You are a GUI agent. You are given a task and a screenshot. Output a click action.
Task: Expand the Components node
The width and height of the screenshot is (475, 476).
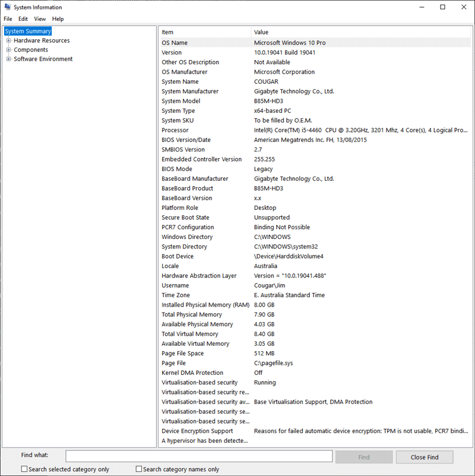(8, 49)
